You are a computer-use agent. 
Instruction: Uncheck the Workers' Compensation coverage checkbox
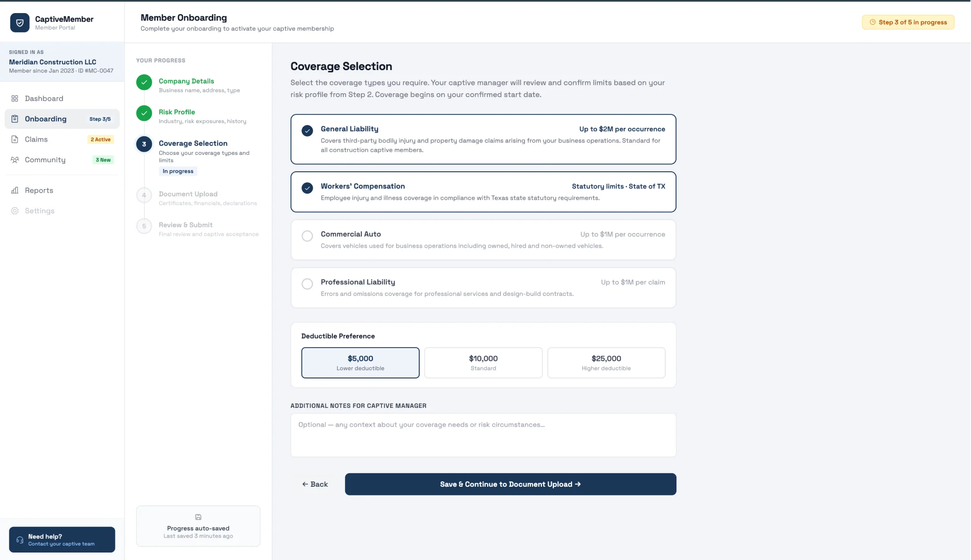[307, 188]
